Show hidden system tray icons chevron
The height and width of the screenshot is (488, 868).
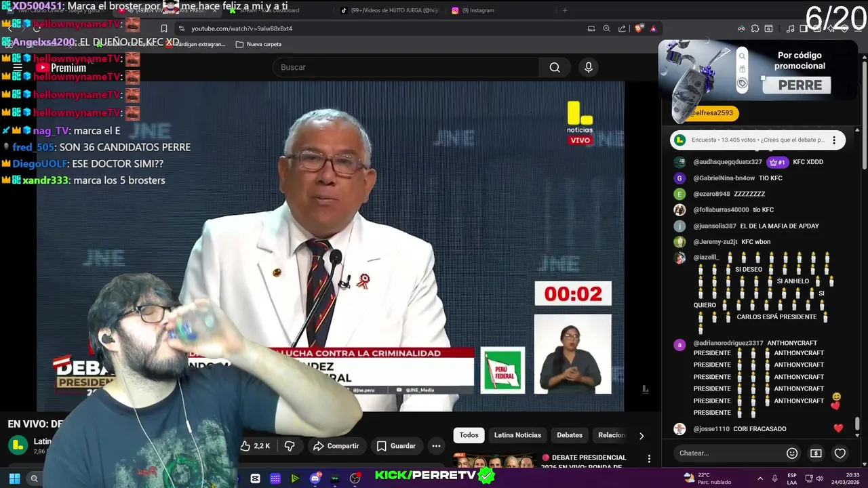click(760, 479)
